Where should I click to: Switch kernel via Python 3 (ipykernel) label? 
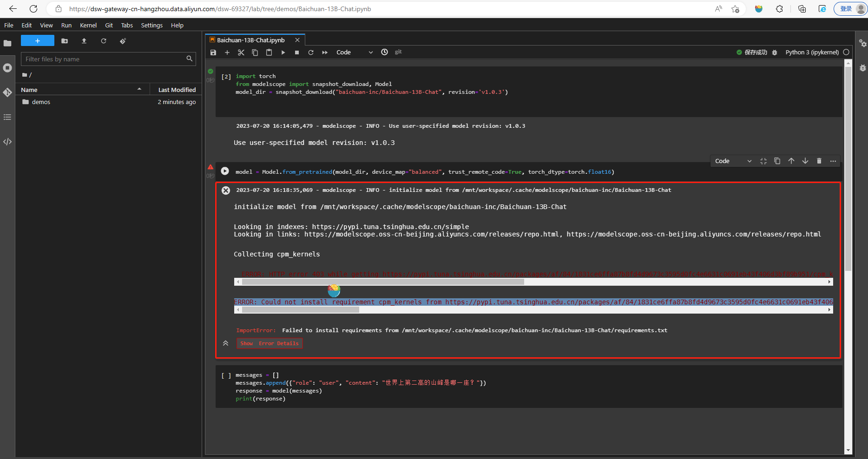coord(812,52)
